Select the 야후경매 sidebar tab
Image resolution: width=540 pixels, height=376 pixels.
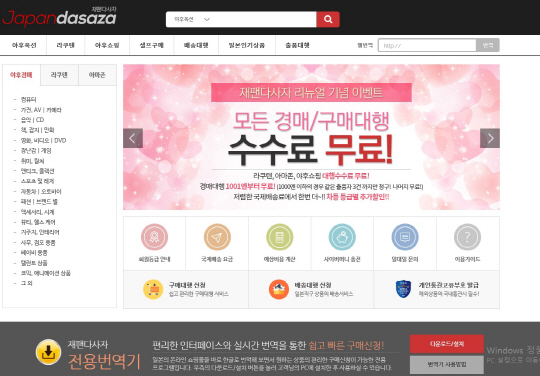[x=21, y=75]
